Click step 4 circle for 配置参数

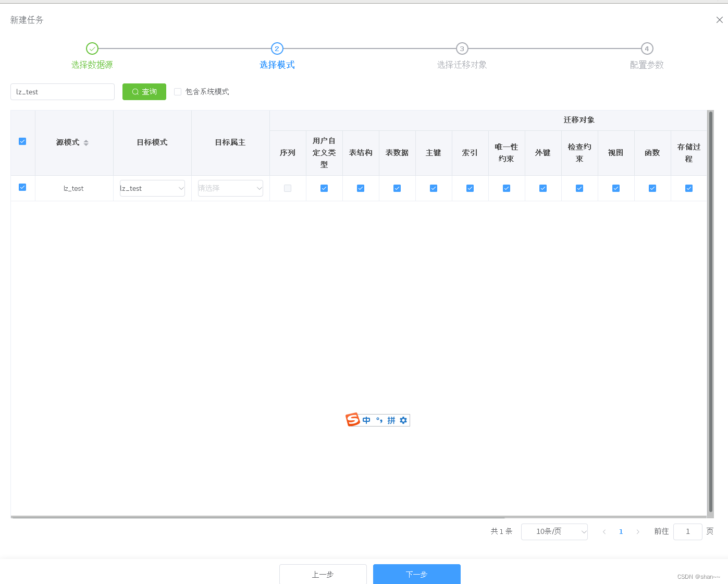tap(647, 48)
